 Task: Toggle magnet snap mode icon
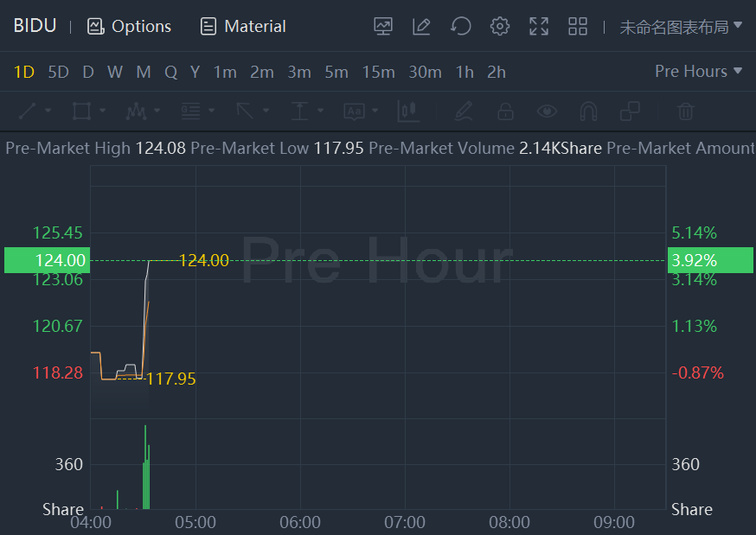588,111
